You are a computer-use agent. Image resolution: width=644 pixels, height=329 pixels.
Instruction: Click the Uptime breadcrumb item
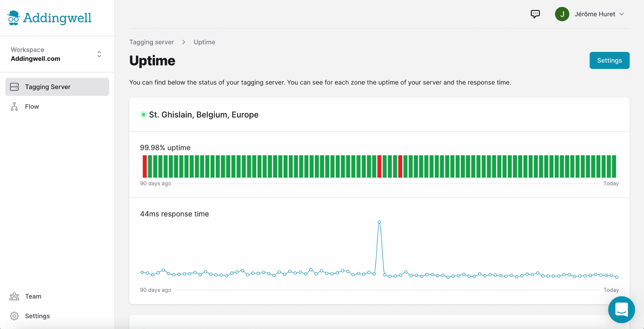pos(204,42)
